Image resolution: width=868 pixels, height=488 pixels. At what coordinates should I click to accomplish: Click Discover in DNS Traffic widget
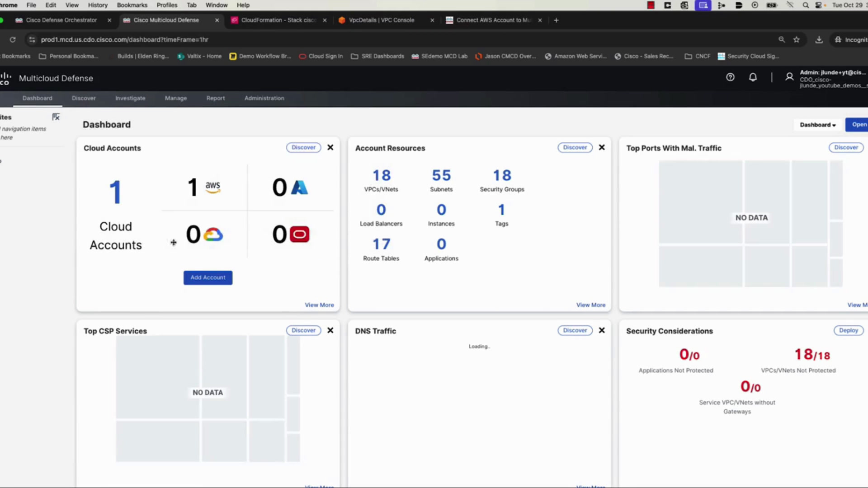point(575,330)
